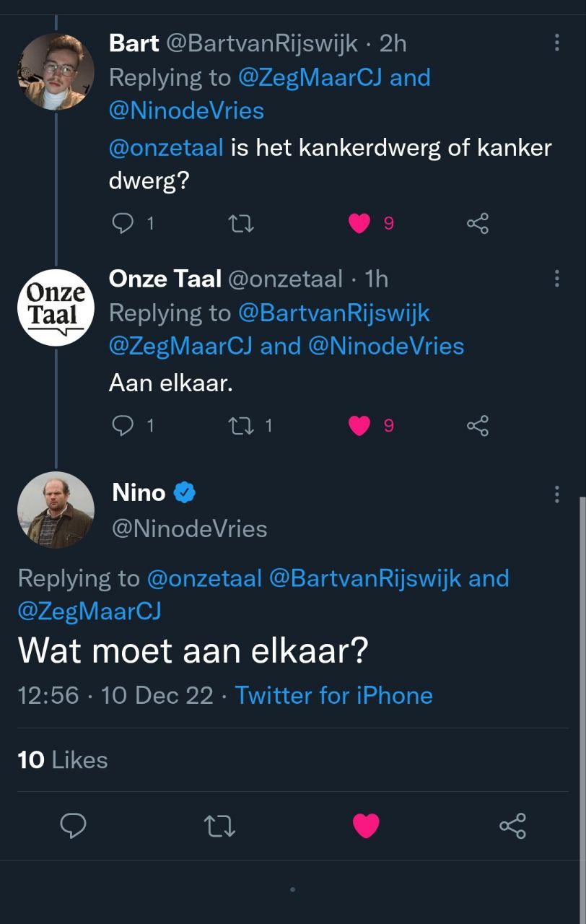
Task: Share Nino's main tweet
Action: (512, 825)
